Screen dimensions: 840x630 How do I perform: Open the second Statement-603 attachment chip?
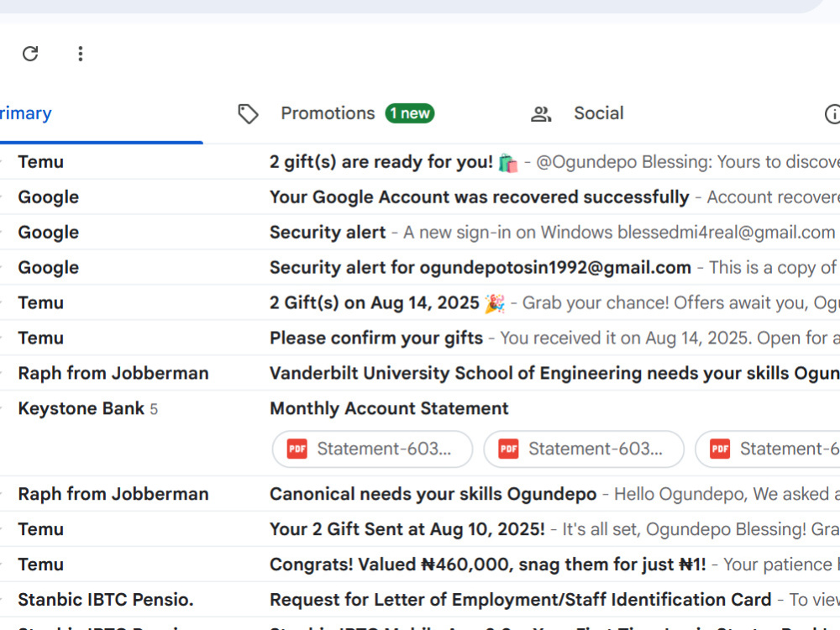click(x=584, y=449)
